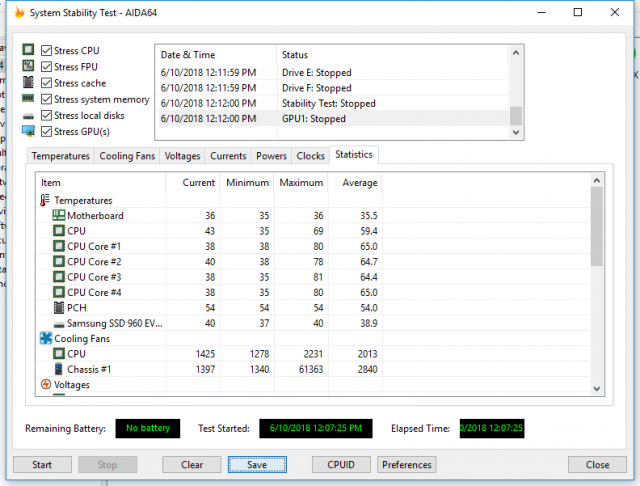Click the PCH chip icon
Image resolution: width=640 pixels, height=486 pixels.
[x=58, y=308]
